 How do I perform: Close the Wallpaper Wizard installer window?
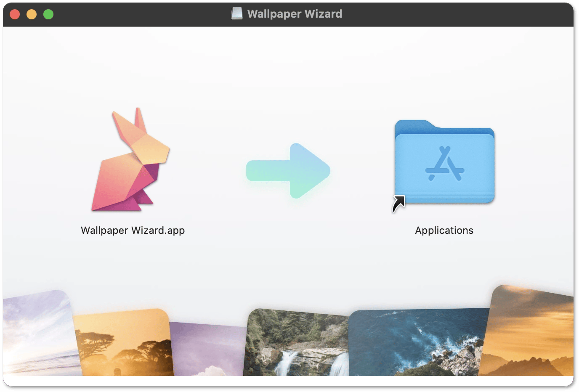[15, 14]
